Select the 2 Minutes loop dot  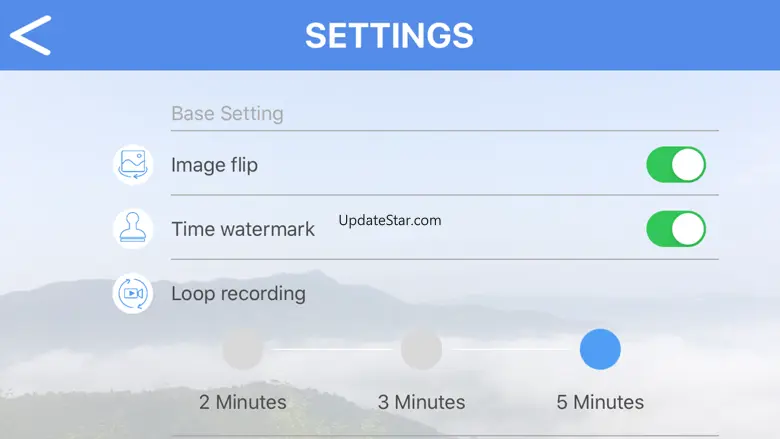[x=243, y=350]
